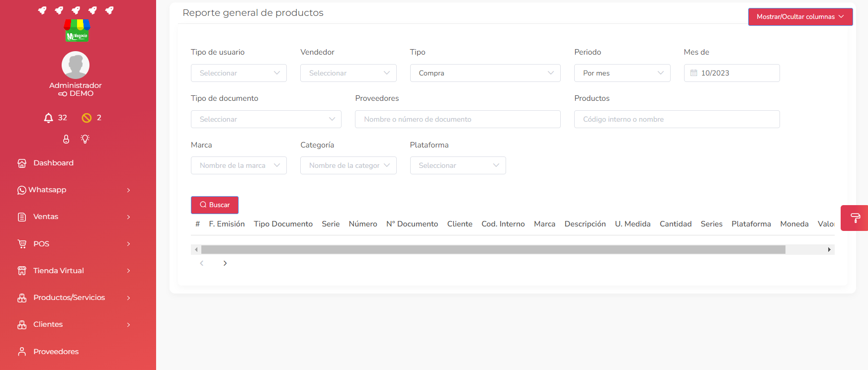Click the calendar icon in Mes de field
868x370 pixels.
(x=694, y=73)
